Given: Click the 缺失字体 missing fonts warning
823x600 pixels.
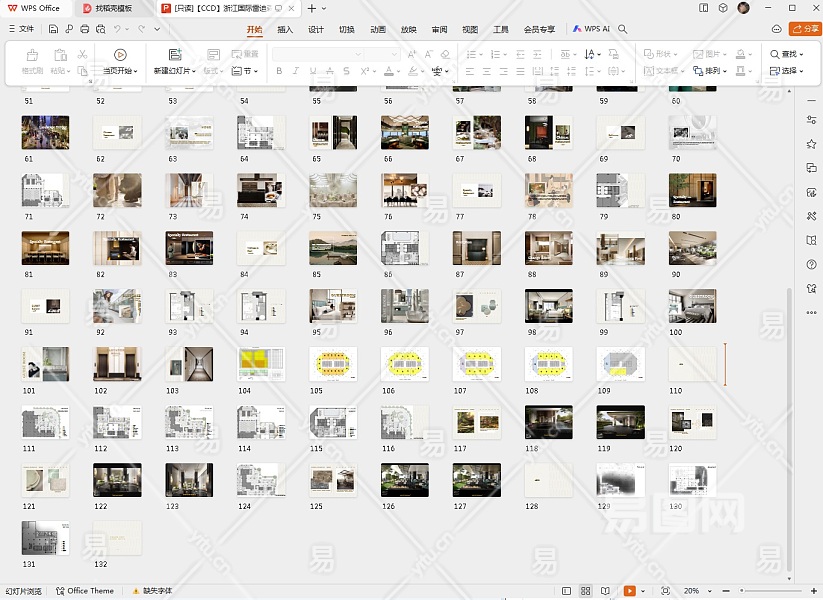Looking at the screenshot, I should (151, 591).
